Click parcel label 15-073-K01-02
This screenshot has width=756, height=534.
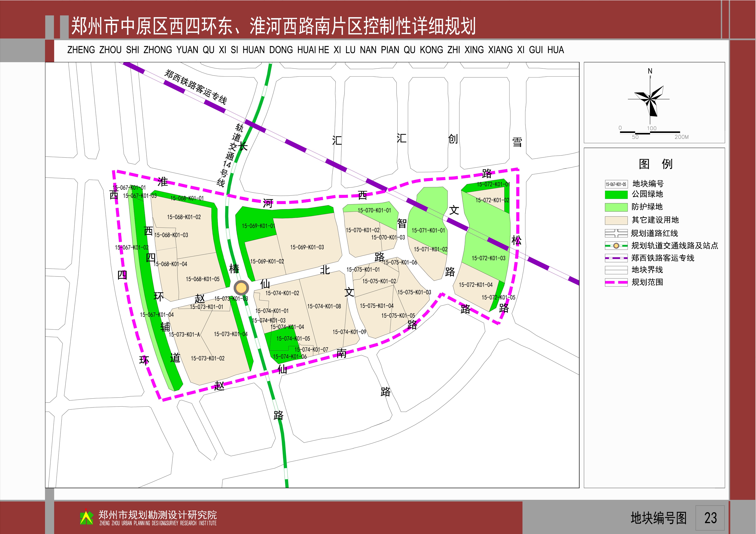click(x=208, y=359)
